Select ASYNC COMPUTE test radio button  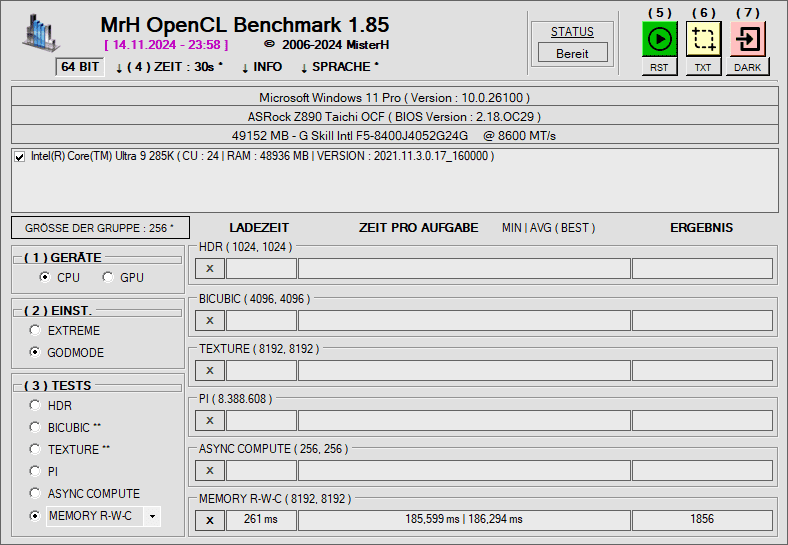tap(35, 493)
